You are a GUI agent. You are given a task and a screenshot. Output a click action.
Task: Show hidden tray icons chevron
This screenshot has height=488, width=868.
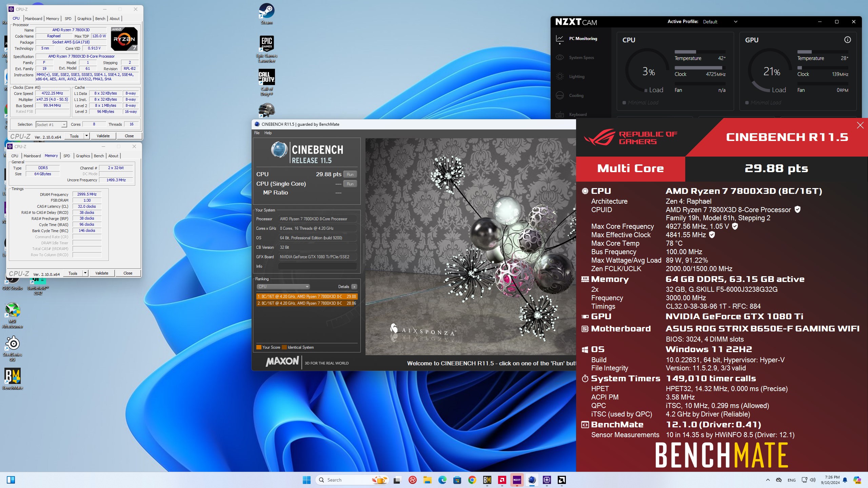768,480
